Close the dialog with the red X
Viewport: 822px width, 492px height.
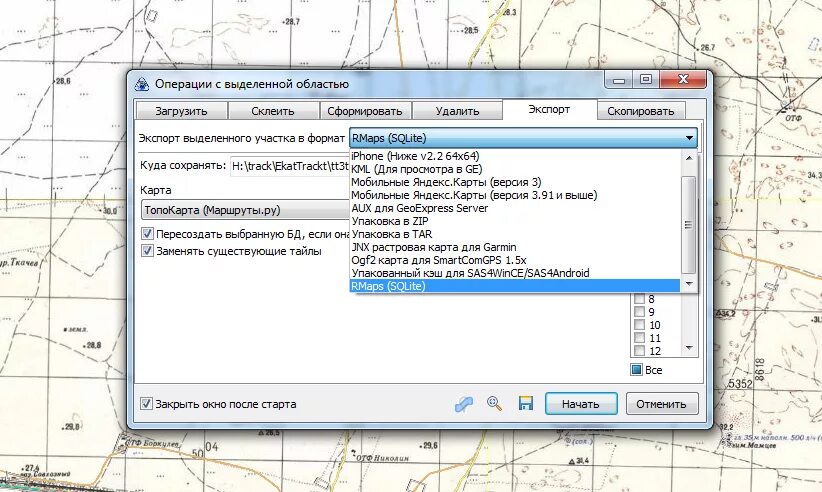[x=683, y=80]
